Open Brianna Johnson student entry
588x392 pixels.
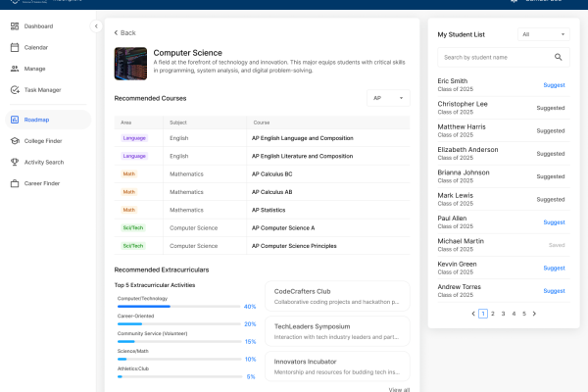point(504,176)
